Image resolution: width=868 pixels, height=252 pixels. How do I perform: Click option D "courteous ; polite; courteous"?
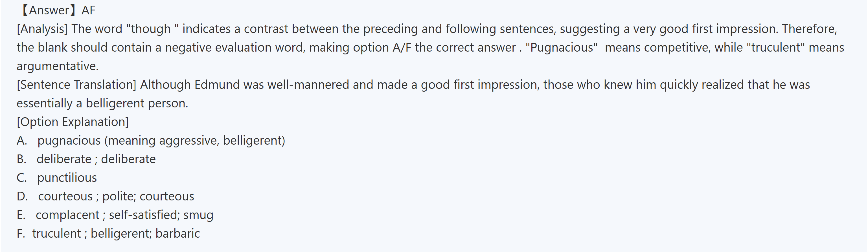tap(116, 196)
